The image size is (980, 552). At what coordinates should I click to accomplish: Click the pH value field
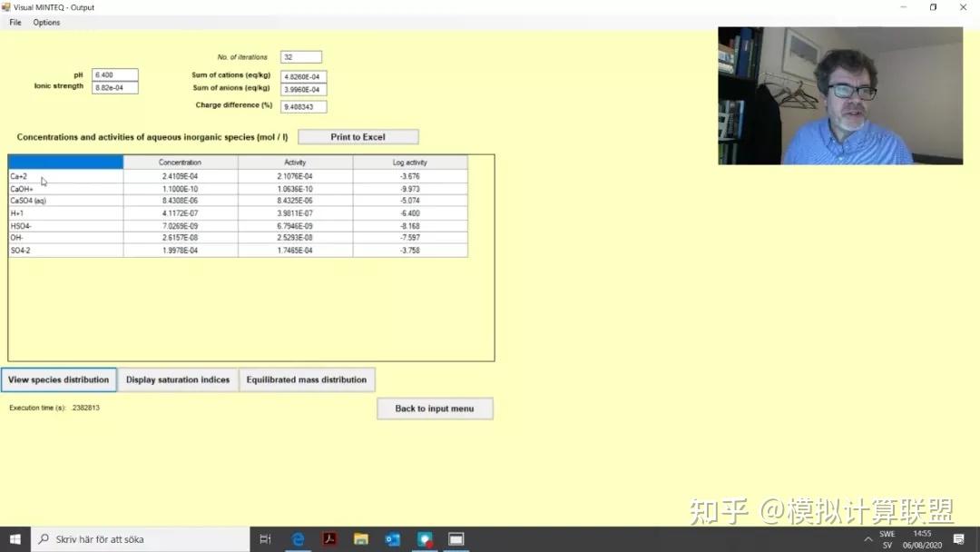(x=113, y=74)
